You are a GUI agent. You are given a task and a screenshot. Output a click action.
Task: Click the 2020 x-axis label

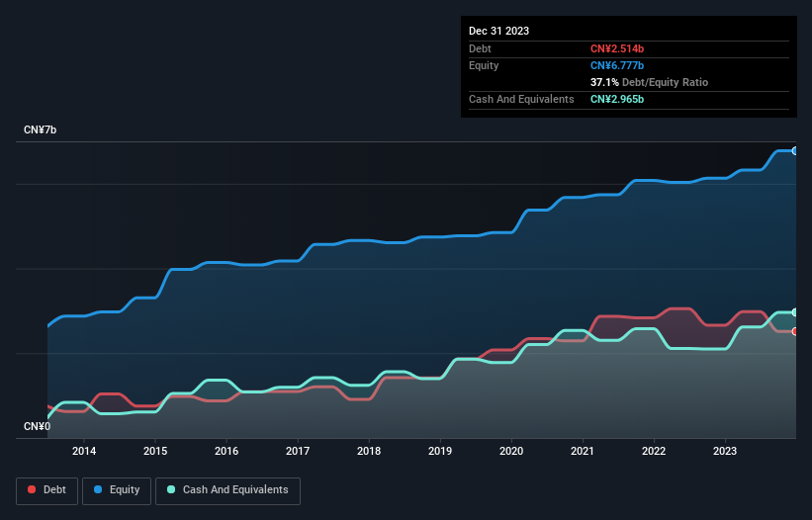tap(511, 451)
